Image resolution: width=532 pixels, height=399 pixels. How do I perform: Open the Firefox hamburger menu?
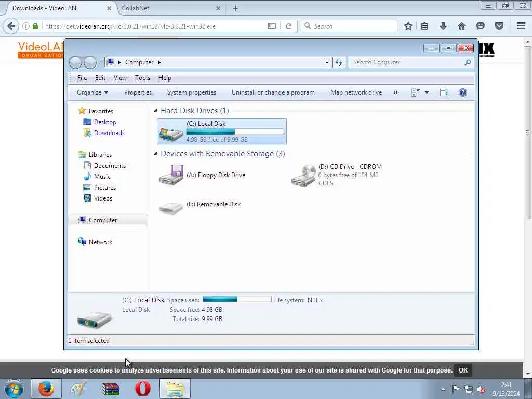521,26
